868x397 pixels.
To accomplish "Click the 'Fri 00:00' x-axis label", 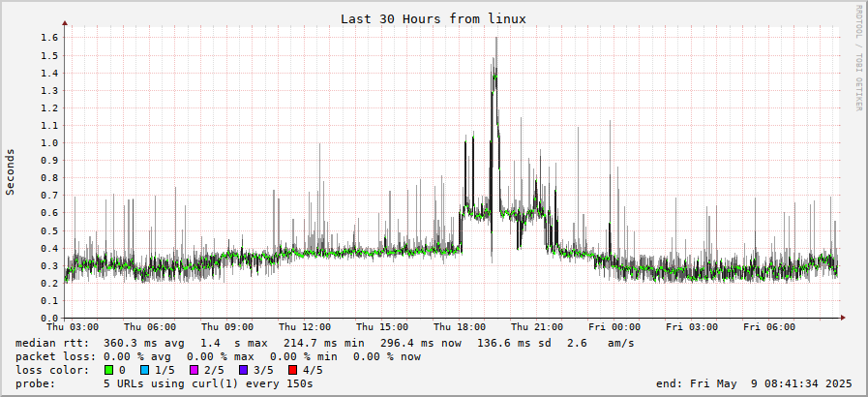I will tap(615, 327).
